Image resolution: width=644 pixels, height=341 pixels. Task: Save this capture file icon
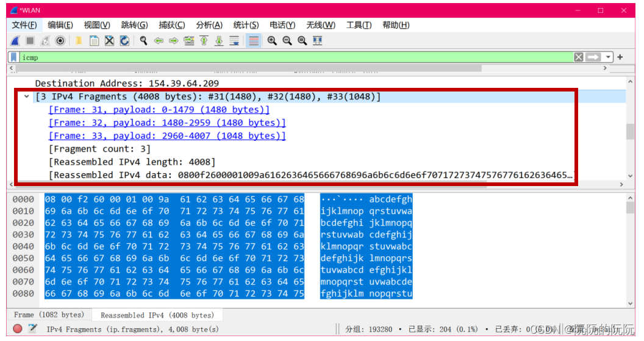[x=94, y=41]
